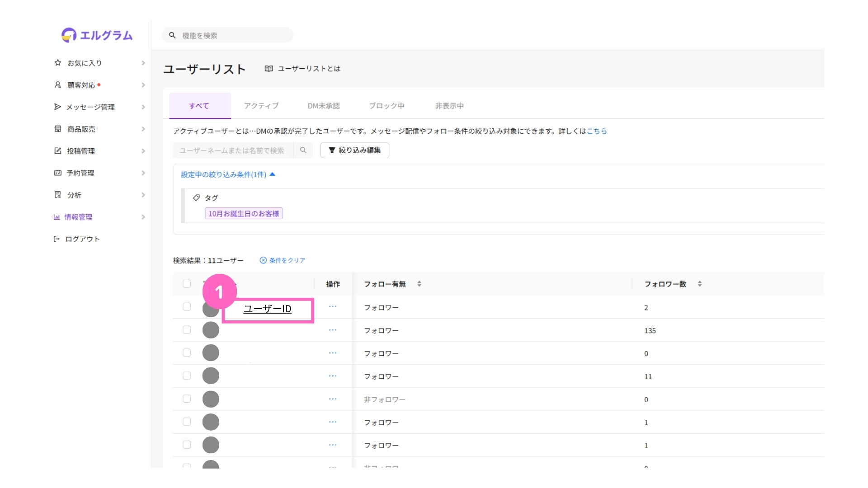Toggle the select-all checkbox in the table header
The height and width of the screenshot is (488, 868).
coord(187,284)
